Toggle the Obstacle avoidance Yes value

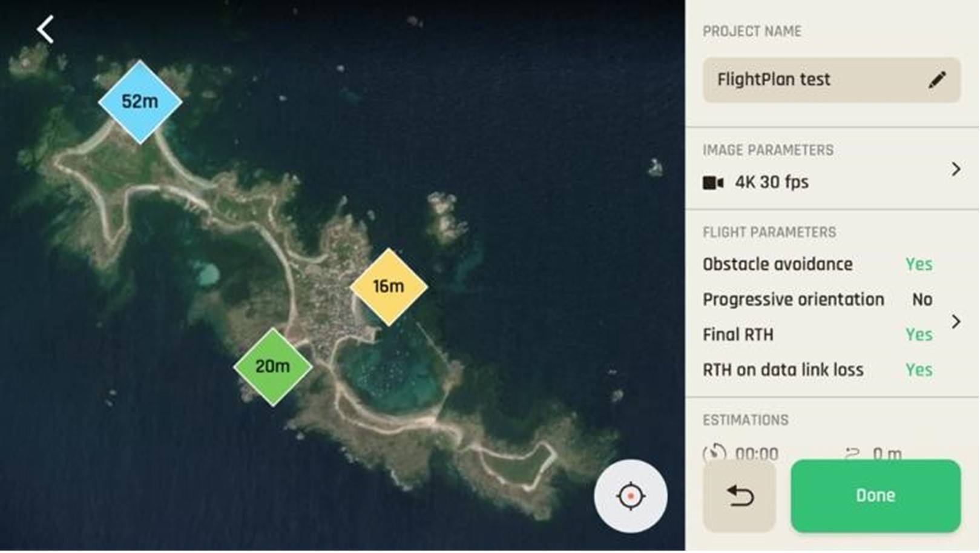pyautogui.click(x=918, y=265)
